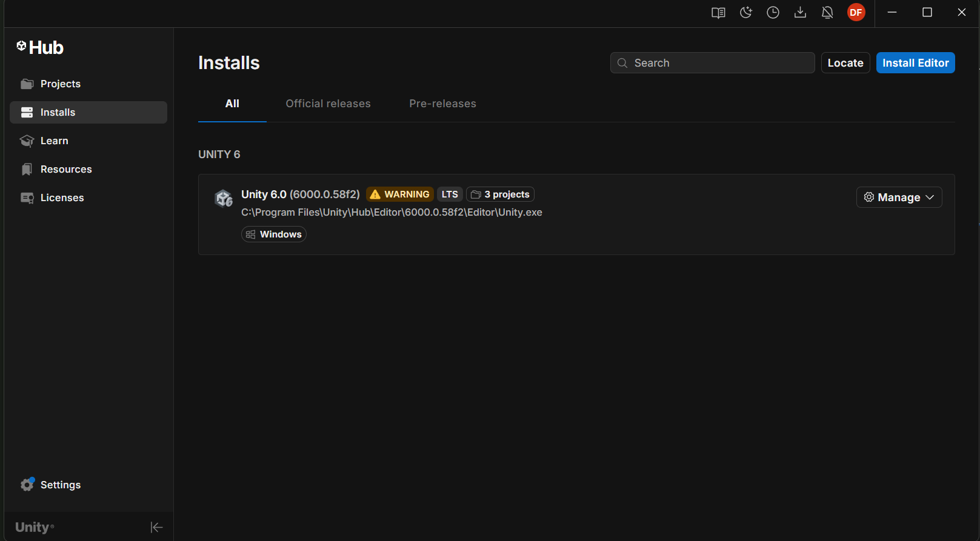Open the documentation book icon in the top bar
Screen dimensions: 980x541
click(718, 13)
